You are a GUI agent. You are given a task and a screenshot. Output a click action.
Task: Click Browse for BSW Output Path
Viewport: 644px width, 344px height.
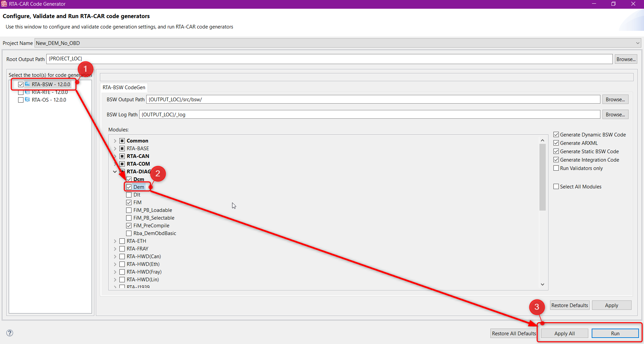coord(615,99)
